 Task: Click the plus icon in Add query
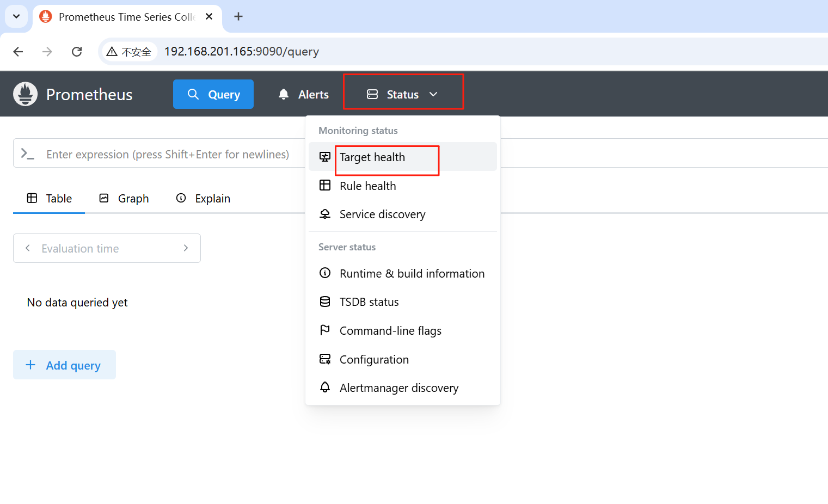coord(30,365)
